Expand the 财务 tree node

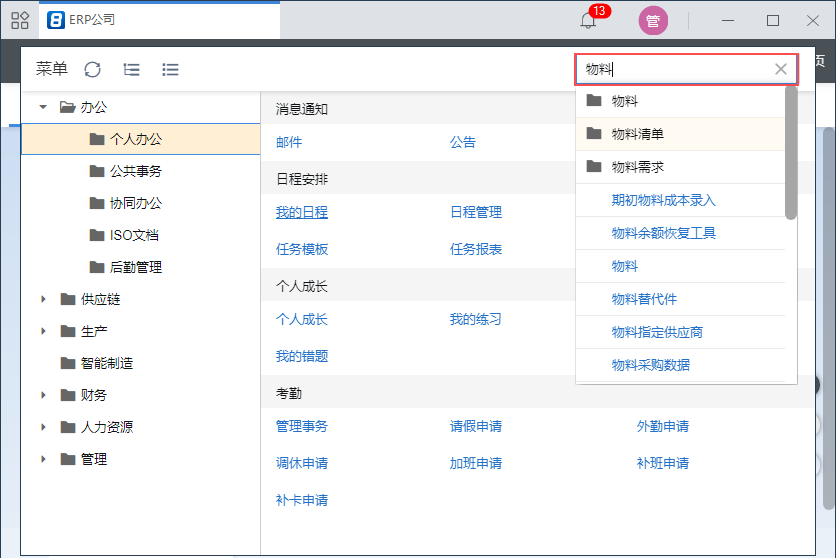tap(43, 395)
